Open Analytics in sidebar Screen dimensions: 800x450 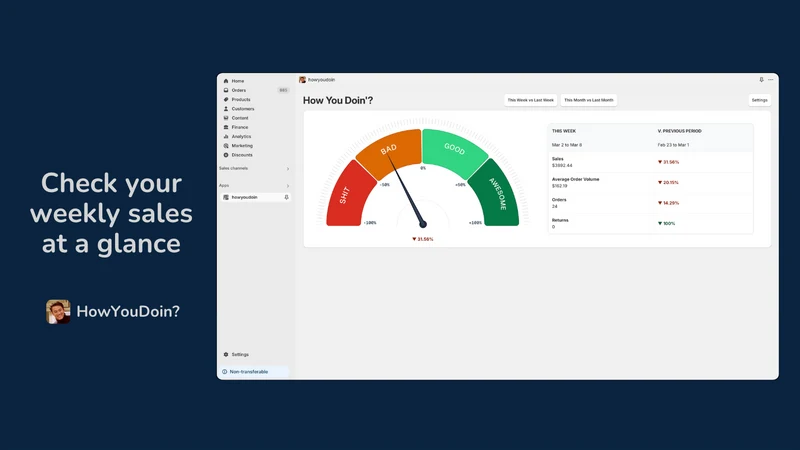(x=241, y=137)
